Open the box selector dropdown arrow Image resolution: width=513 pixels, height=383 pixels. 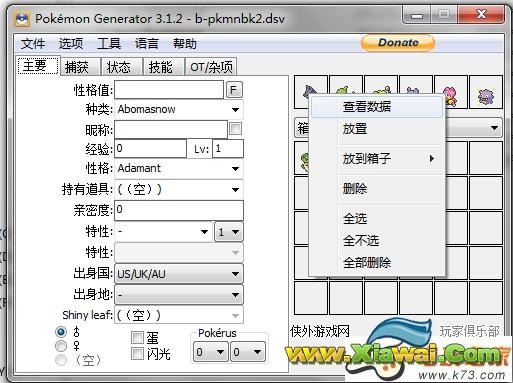pyautogui.click(x=494, y=128)
